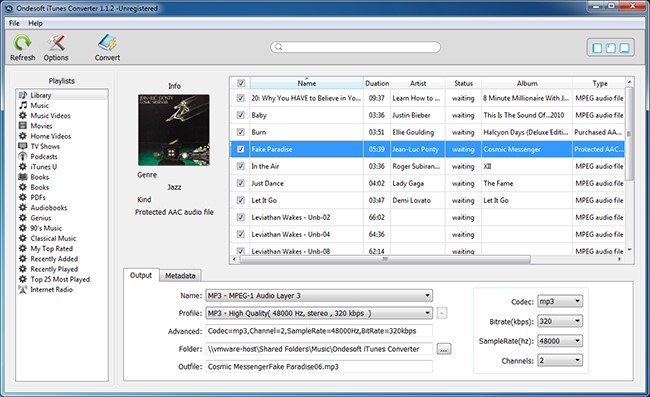
Task: Sort tracks by the Status column header
Action: tap(463, 83)
